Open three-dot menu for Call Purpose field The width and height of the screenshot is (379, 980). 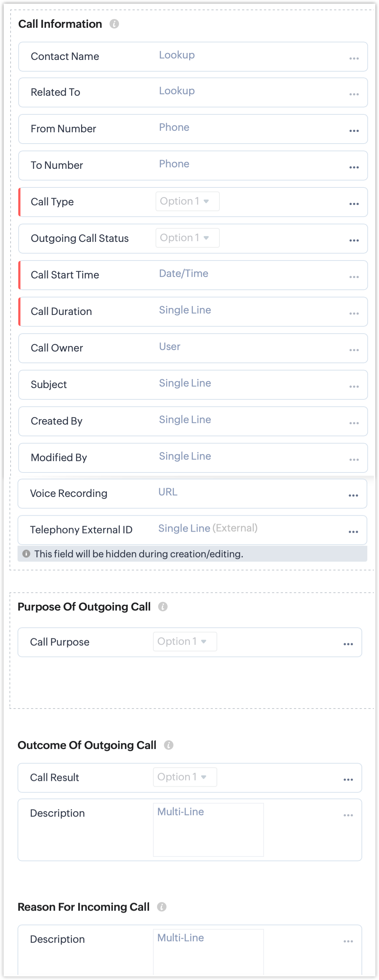[348, 644]
